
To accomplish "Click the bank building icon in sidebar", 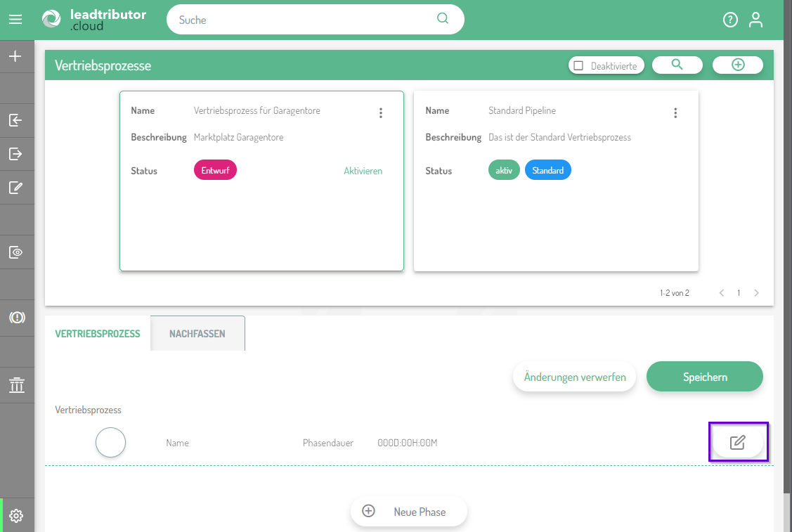I will coord(16,385).
